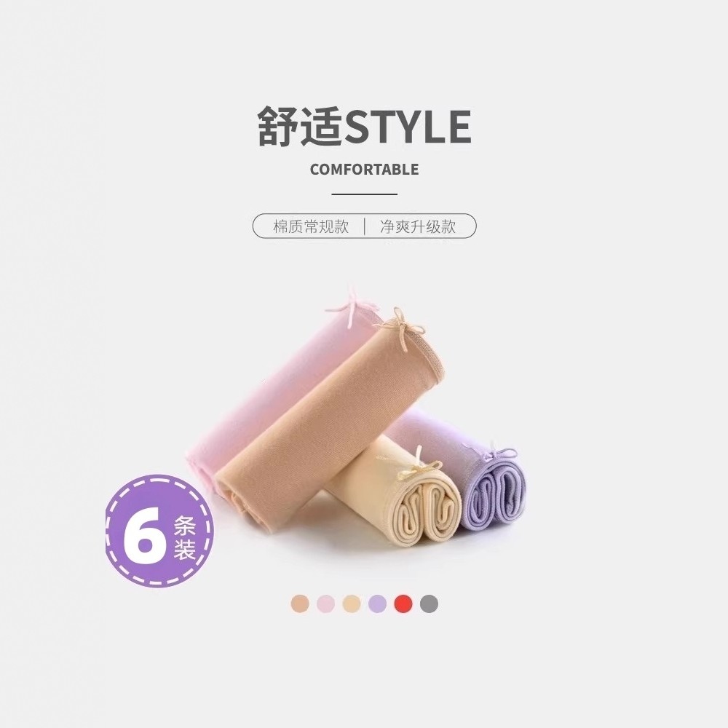Image resolution: width=728 pixels, height=728 pixels.
Task: Click the divider line below COMFORTABLE
Action: pyautogui.click(x=365, y=194)
